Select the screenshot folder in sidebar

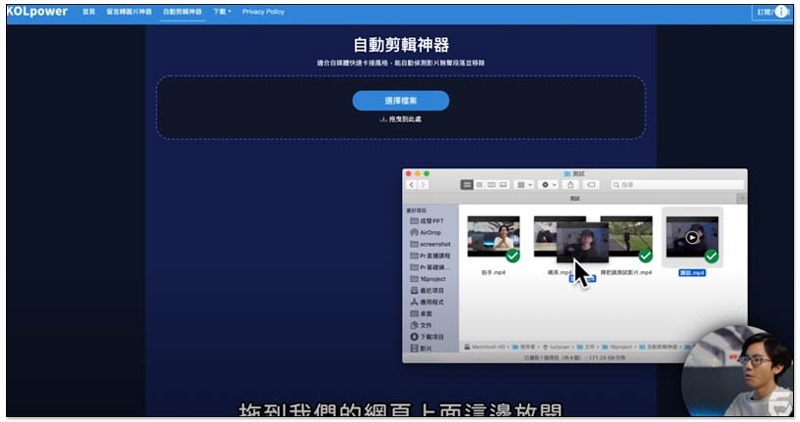[431, 244]
